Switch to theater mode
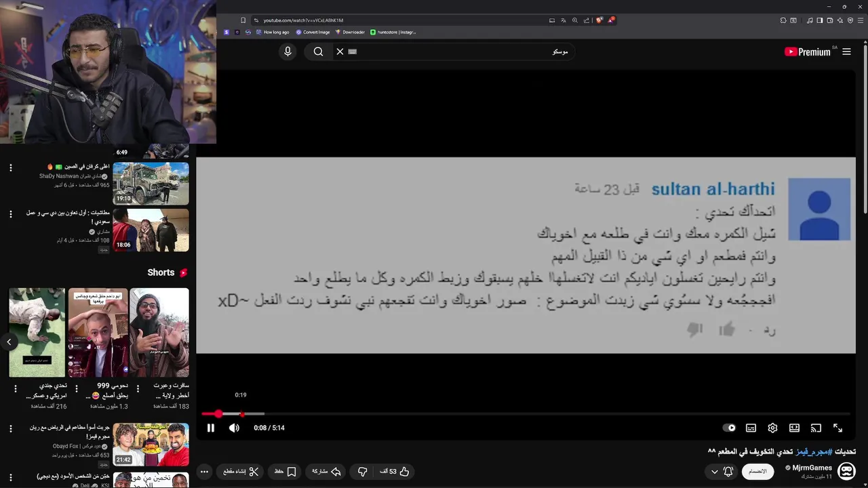This screenshot has height=488, width=868. pyautogui.click(x=794, y=428)
